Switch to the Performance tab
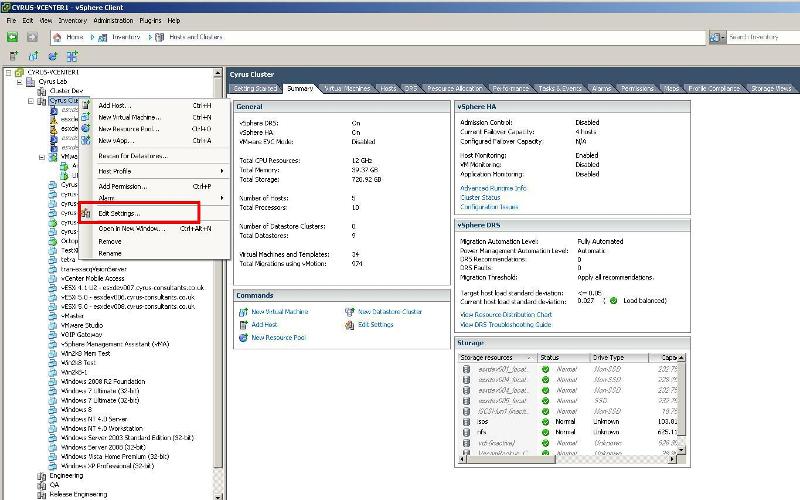Image resolution: width=800 pixels, height=500 pixels. 510,89
